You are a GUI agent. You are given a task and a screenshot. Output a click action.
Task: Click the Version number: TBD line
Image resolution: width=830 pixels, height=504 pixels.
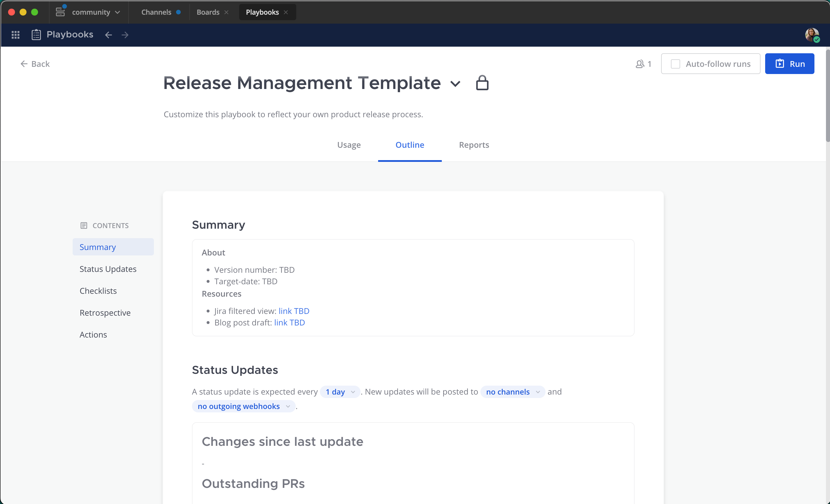pyautogui.click(x=254, y=270)
